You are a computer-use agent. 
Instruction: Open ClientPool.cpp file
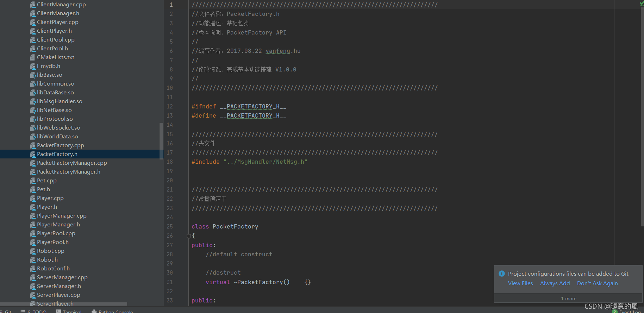[56, 40]
